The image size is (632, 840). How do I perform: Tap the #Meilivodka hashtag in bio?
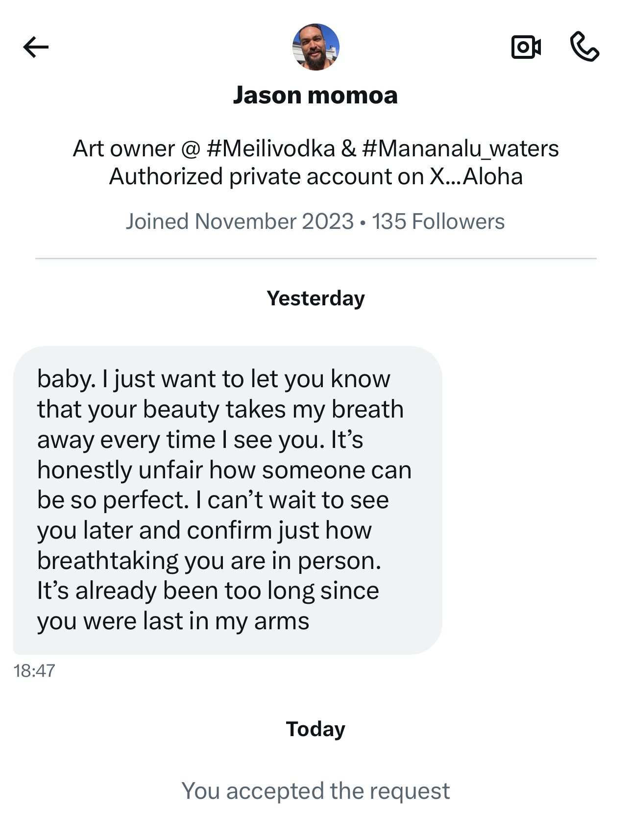coord(271,148)
